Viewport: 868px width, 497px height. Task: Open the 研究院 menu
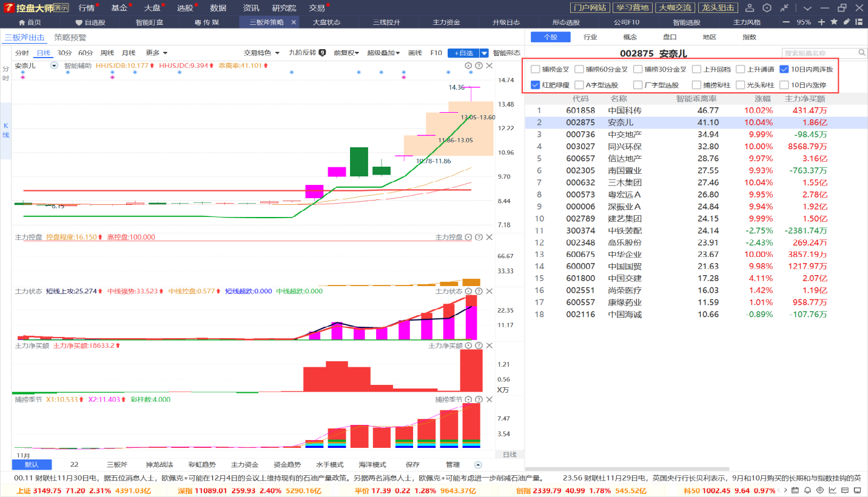tap(284, 8)
